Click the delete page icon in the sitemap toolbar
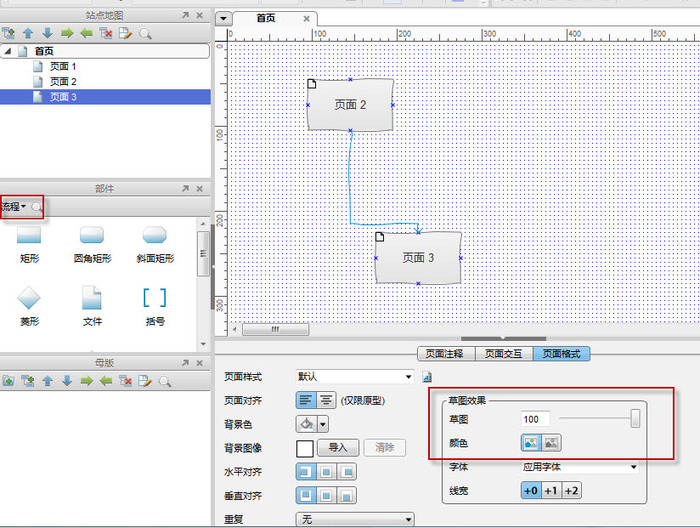 (x=106, y=33)
